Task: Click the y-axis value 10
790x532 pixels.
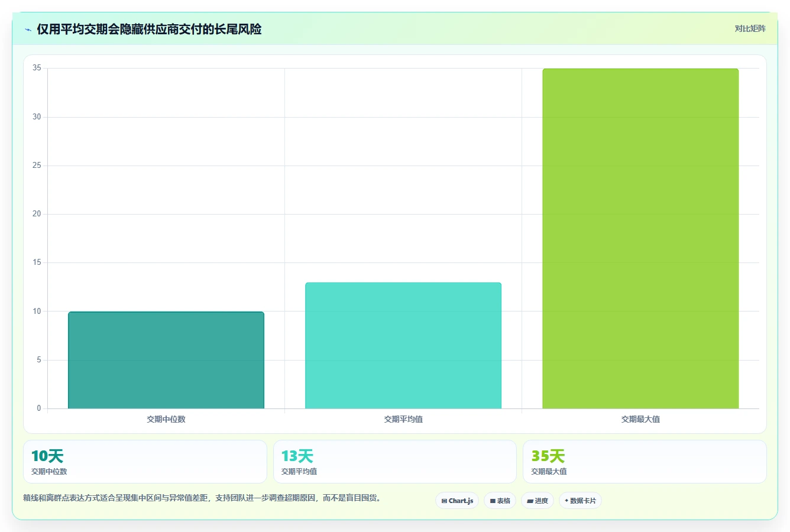Action: click(37, 312)
